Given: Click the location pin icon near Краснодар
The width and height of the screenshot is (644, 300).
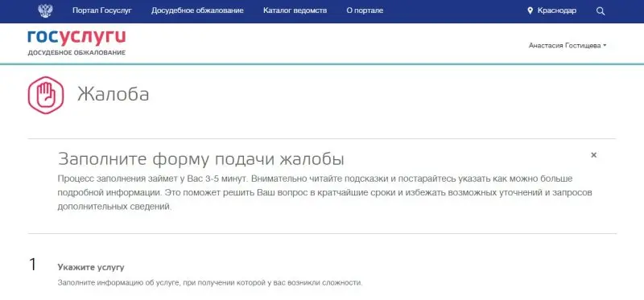Looking at the screenshot, I should tap(530, 10).
